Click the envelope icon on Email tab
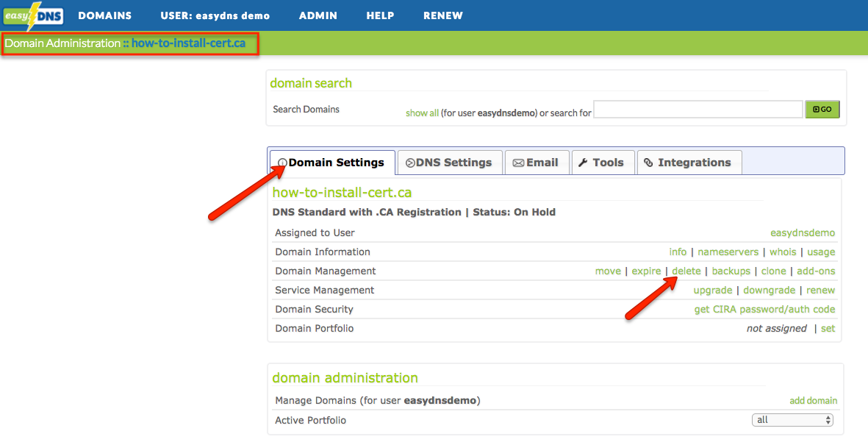 [x=518, y=163]
